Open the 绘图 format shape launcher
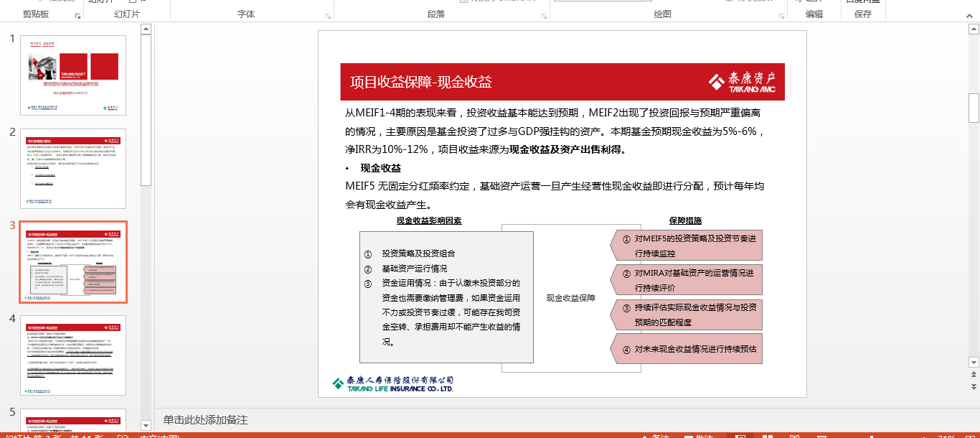 [781, 16]
